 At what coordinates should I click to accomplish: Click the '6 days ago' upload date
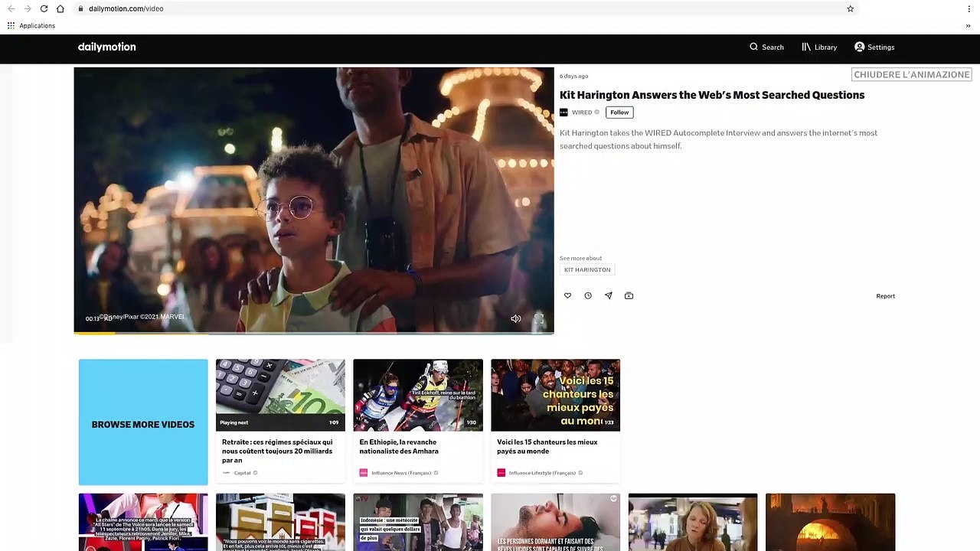pyautogui.click(x=574, y=76)
